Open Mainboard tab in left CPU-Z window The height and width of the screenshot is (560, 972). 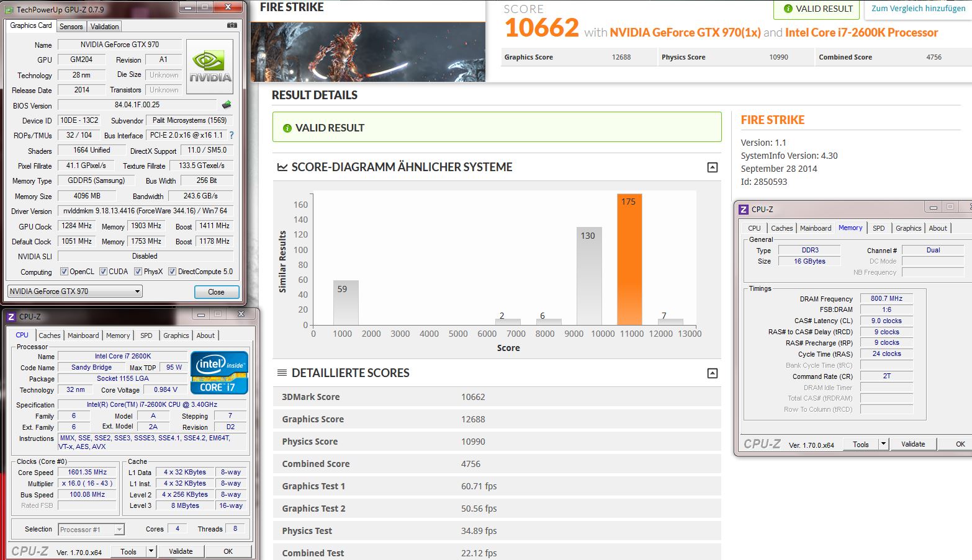83,336
